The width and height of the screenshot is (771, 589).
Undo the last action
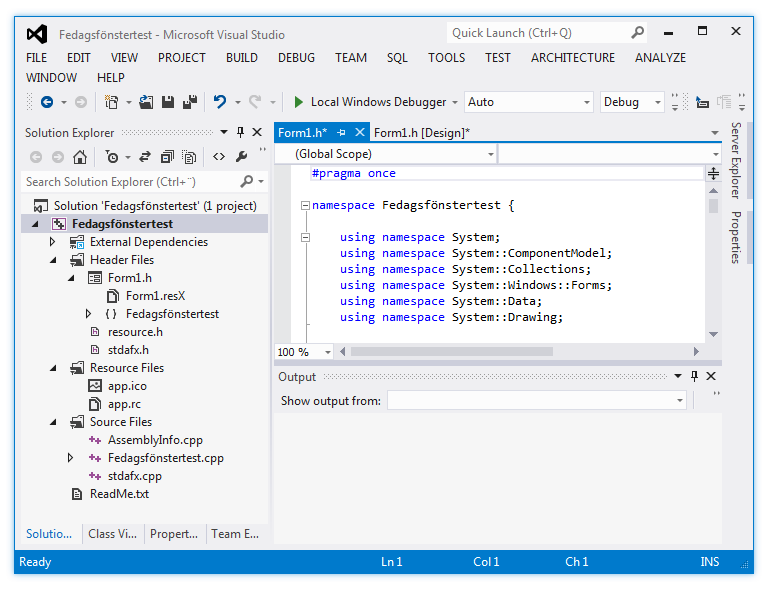(x=220, y=102)
